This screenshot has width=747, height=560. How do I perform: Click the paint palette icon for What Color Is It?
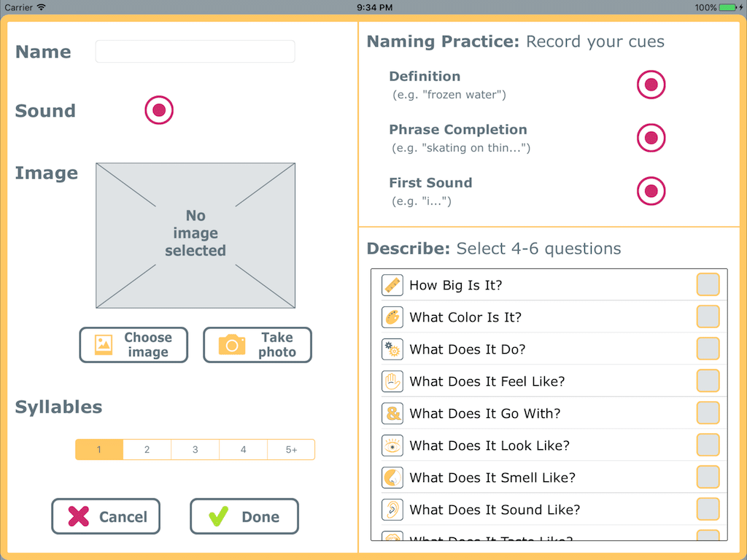[x=392, y=316]
